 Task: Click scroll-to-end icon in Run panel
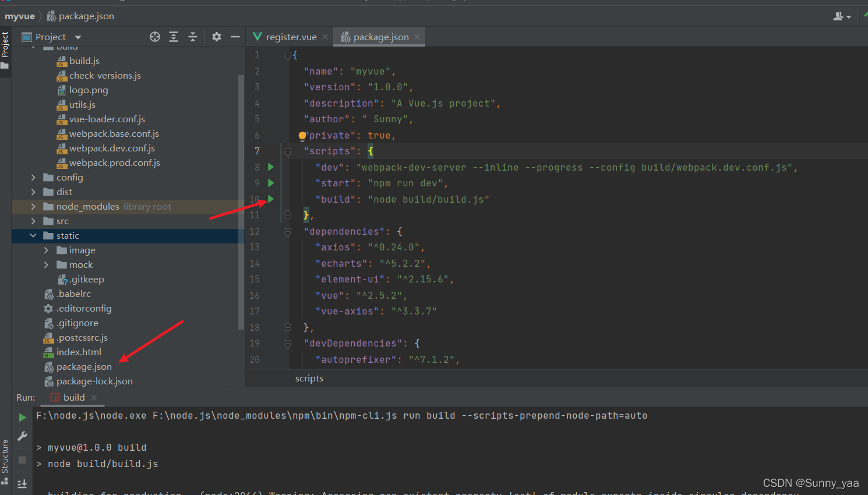point(22,483)
